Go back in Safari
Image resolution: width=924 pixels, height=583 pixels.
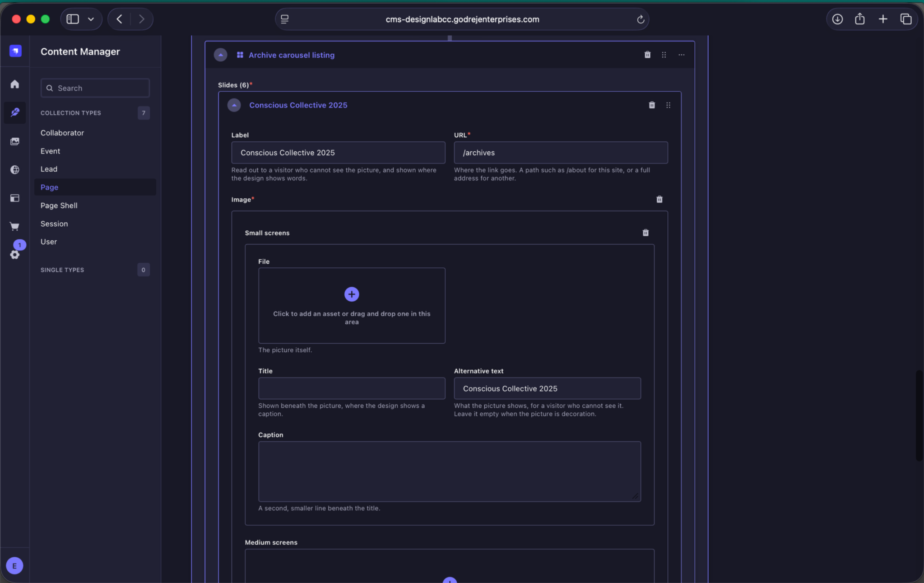(120, 19)
